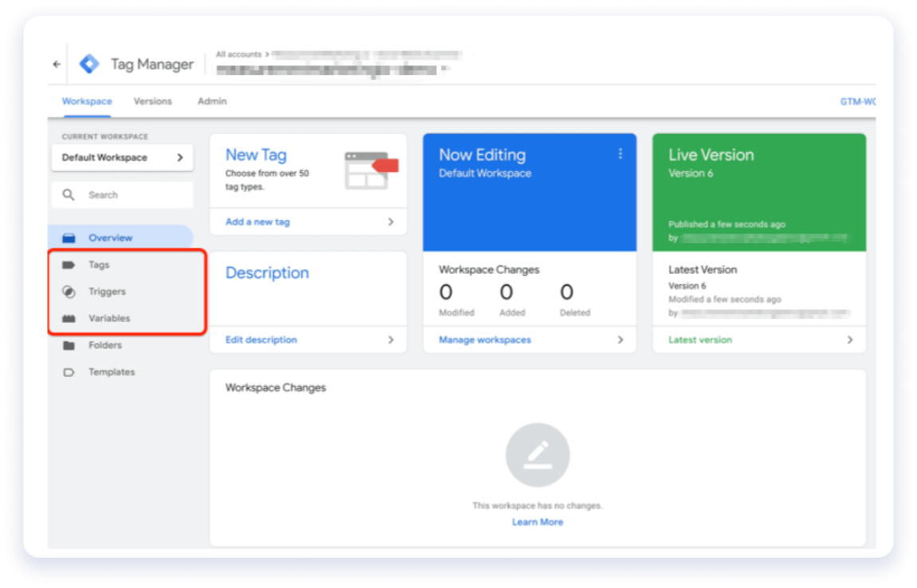The width and height of the screenshot is (917, 588).
Task: Open the Default Workspace selector
Action: pos(122,158)
